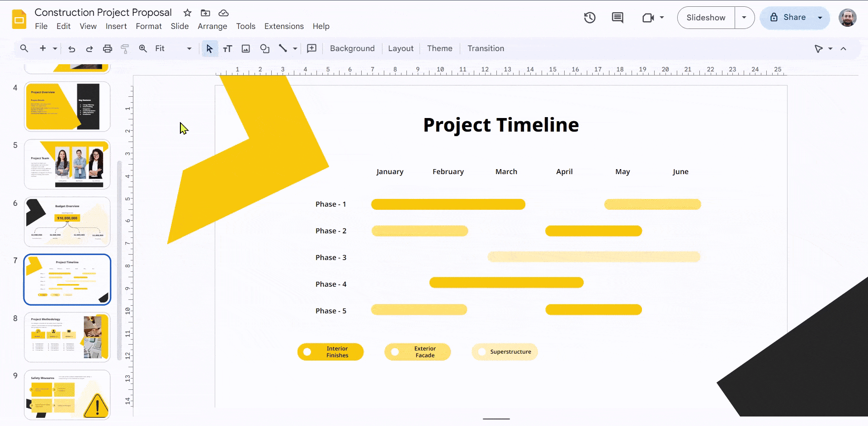Open the Insert menu
This screenshot has width=868, height=426.
[x=116, y=26]
